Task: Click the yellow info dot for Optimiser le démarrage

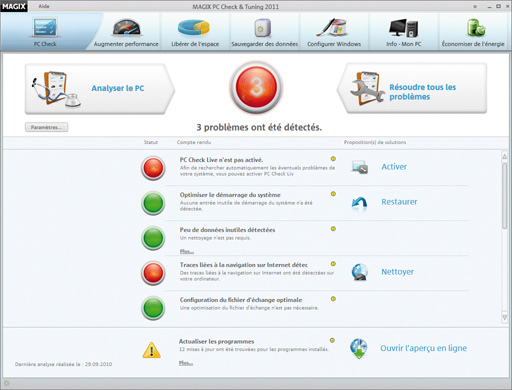Action: 333,194
